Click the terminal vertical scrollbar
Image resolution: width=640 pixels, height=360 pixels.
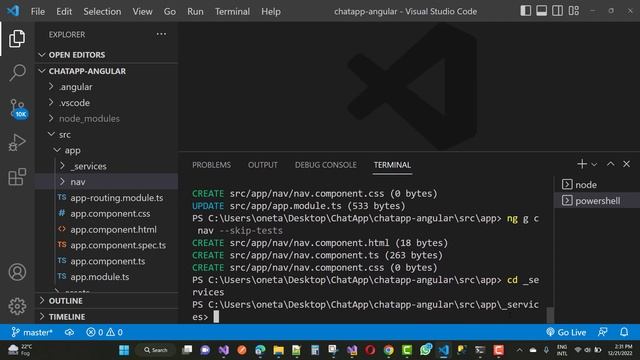point(550,315)
